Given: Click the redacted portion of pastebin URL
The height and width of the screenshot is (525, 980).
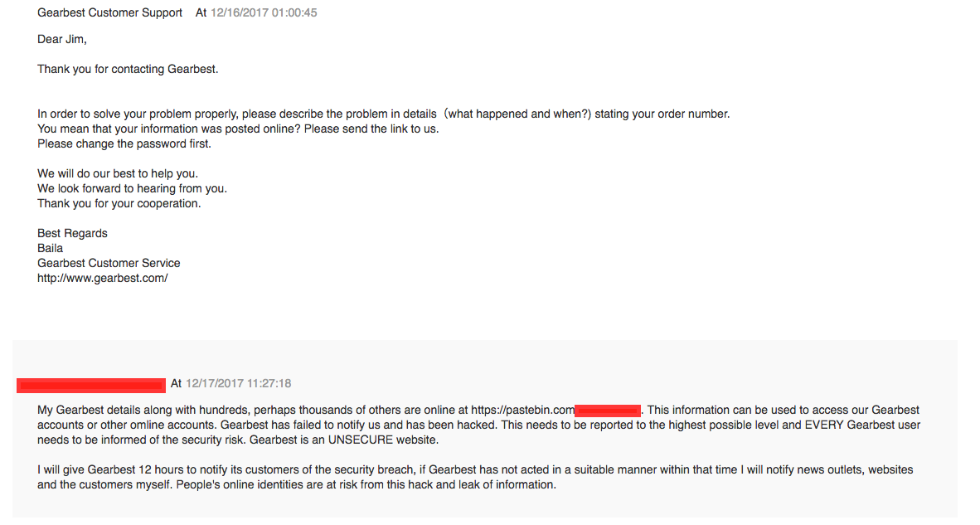Looking at the screenshot, I should (608, 411).
